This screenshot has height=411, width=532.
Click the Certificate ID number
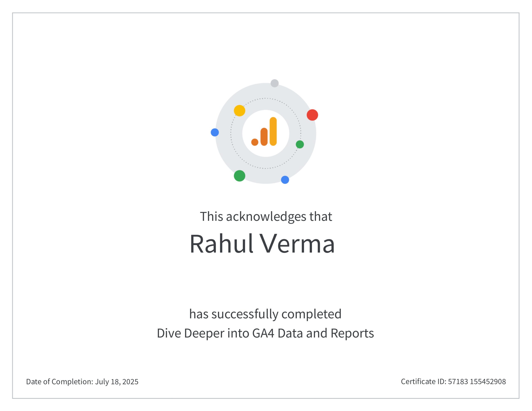click(x=477, y=381)
